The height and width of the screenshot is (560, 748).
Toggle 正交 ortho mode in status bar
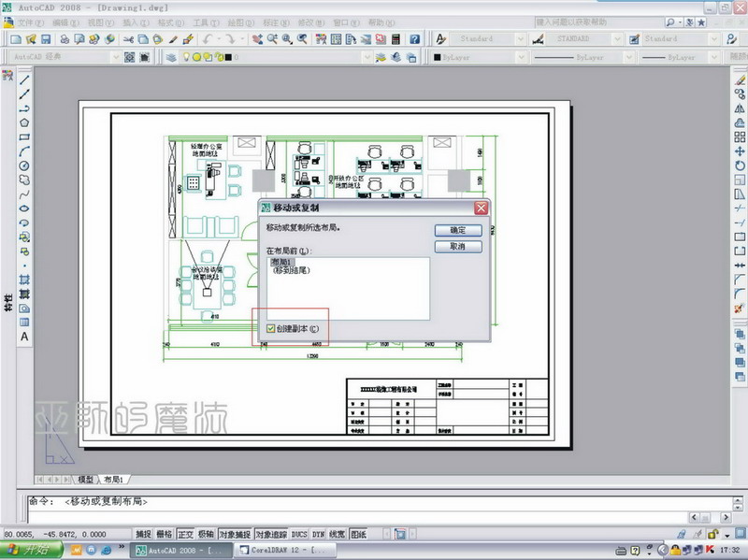[185, 534]
